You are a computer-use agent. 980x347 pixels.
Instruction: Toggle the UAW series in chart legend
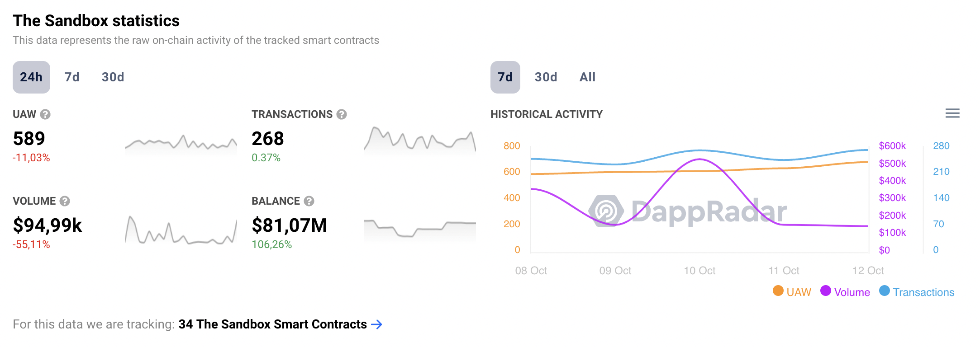tap(792, 292)
